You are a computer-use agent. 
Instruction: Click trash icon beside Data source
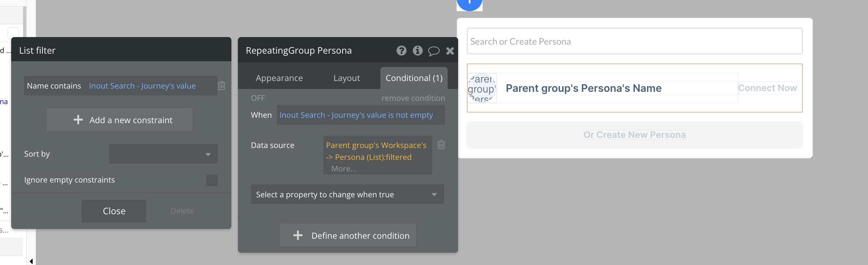pos(441,145)
